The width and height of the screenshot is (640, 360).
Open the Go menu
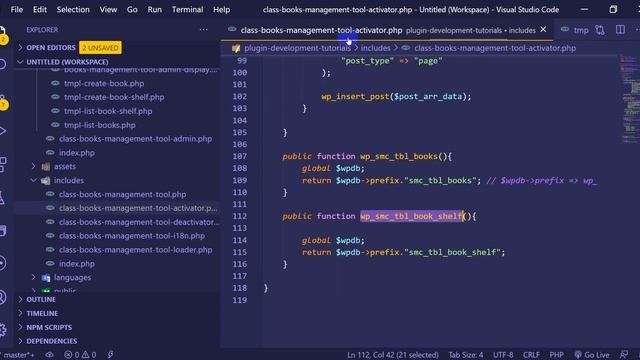132,9
